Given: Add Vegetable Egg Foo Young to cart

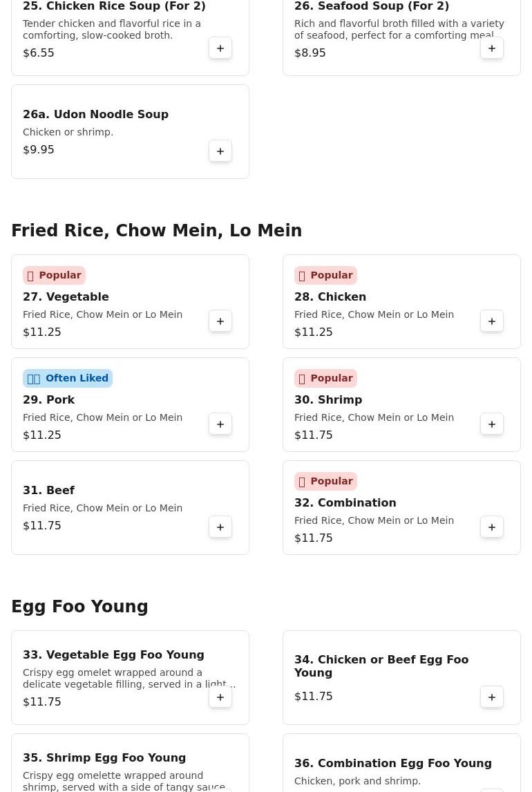Looking at the screenshot, I should 220,697.
